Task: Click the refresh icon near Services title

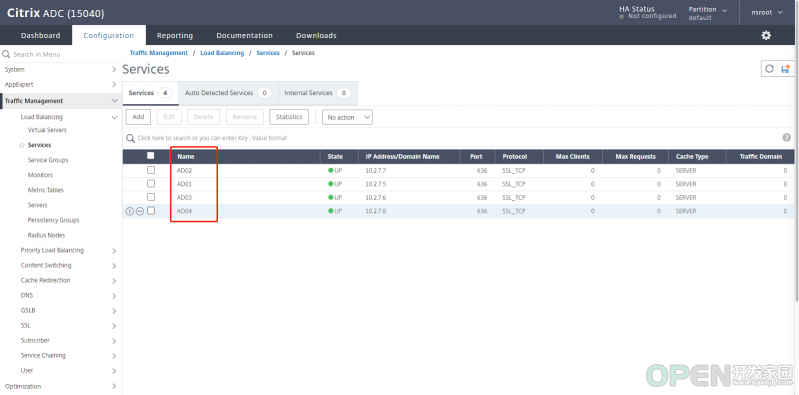Action: click(x=769, y=69)
